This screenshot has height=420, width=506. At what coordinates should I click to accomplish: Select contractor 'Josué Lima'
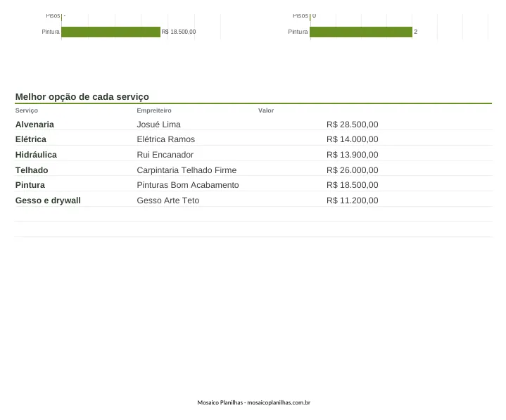158,125
